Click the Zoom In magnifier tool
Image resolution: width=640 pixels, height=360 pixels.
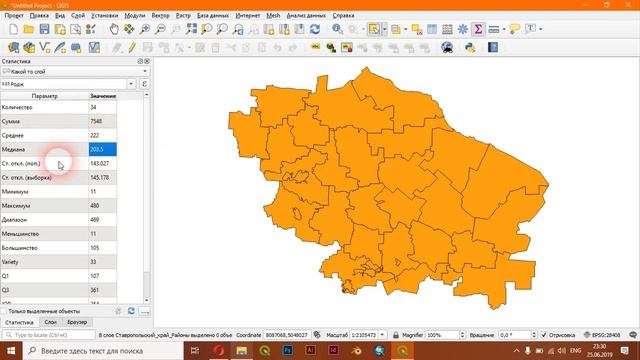pyautogui.click(x=144, y=29)
